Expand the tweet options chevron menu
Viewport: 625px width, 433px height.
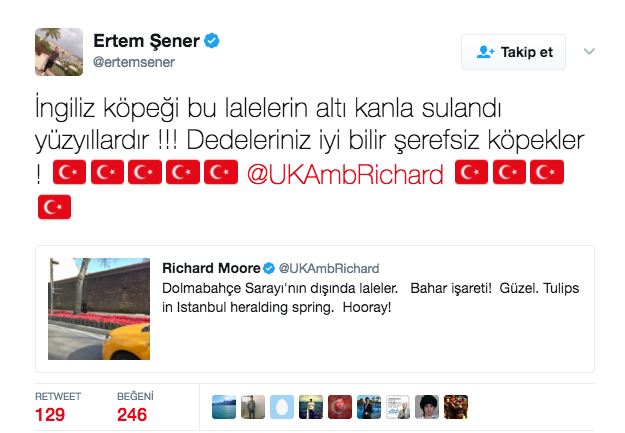click(x=589, y=52)
